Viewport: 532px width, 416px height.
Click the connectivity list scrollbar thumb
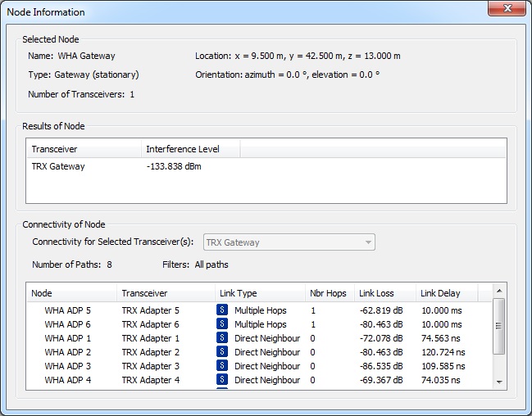[x=499, y=324]
